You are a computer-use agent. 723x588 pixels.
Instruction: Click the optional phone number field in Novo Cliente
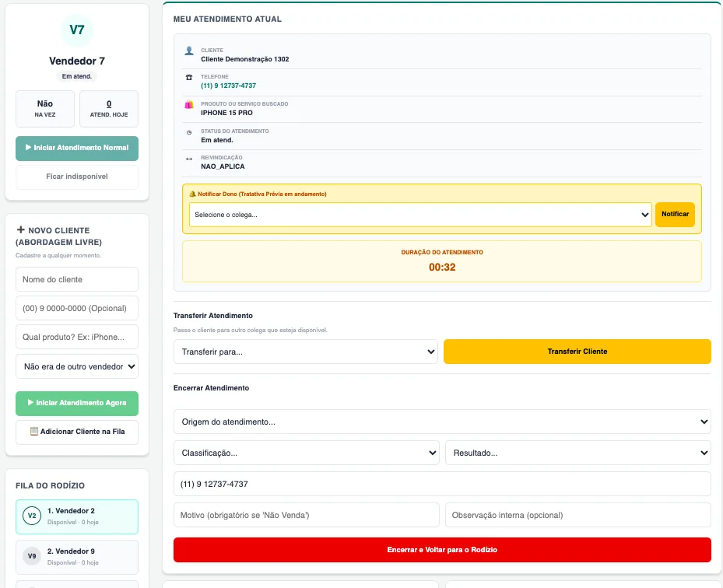pyautogui.click(x=77, y=308)
